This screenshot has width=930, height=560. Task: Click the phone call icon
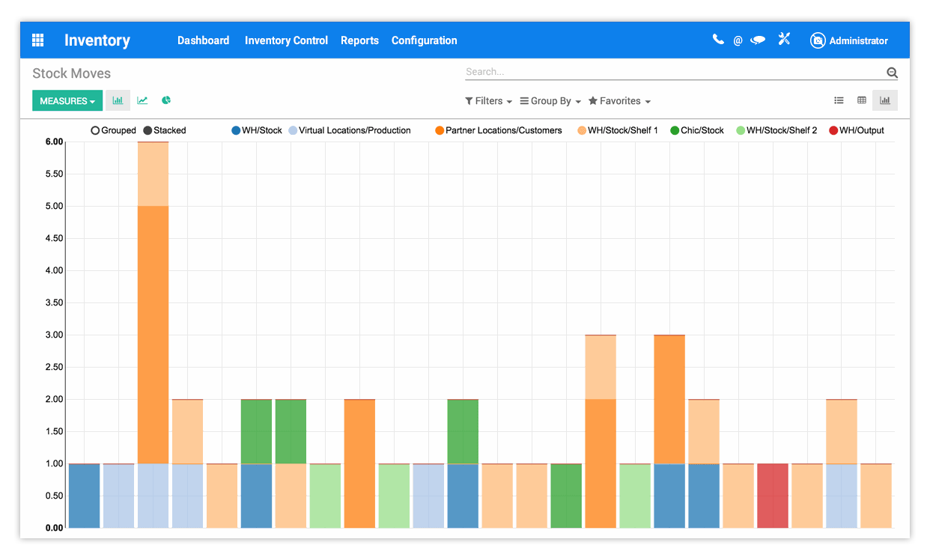point(718,40)
